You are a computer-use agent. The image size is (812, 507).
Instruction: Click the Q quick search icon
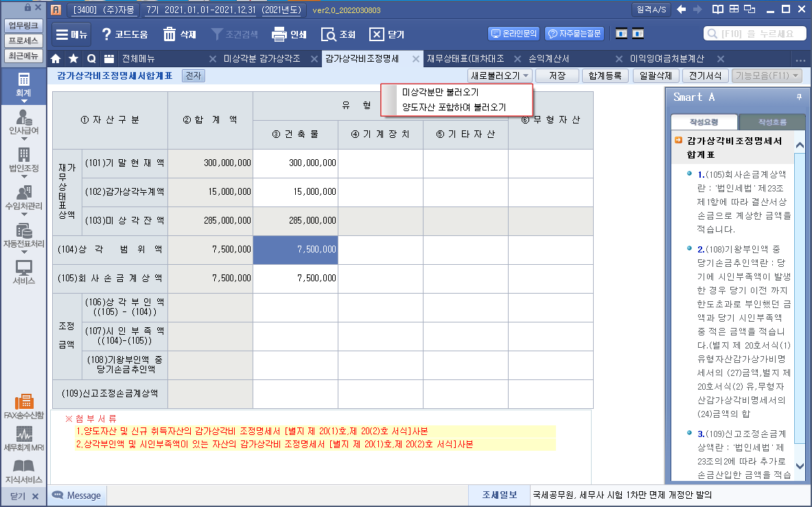[x=91, y=59]
